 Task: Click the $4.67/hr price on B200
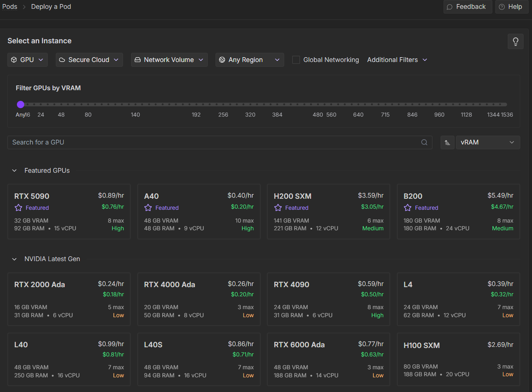point(502,207)
